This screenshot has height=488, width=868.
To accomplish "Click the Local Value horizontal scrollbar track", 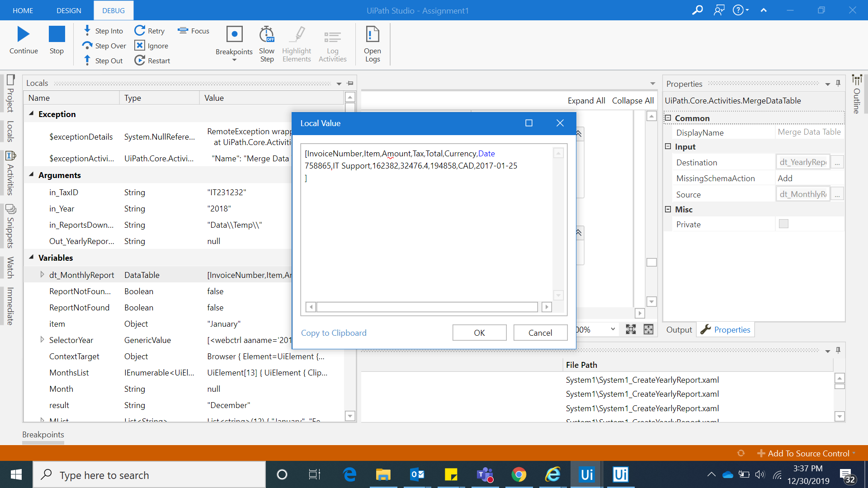I will [427, 307].
